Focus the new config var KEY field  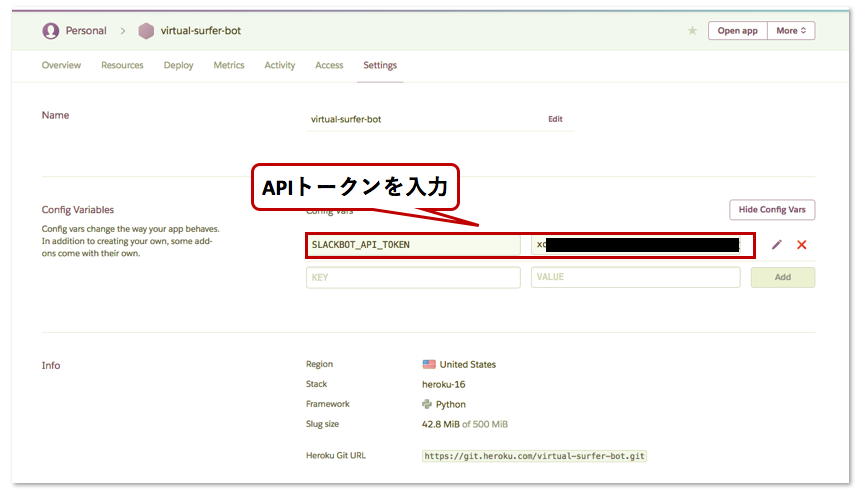tap(413, 277)
